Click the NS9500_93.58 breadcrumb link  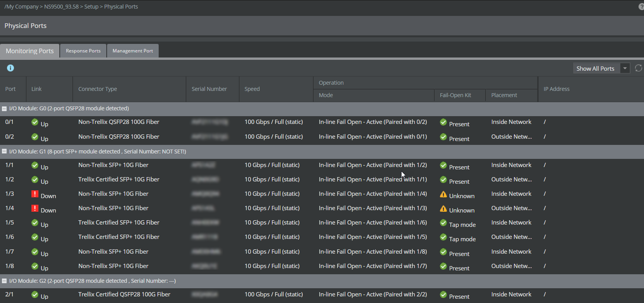[x=61, y=7]
